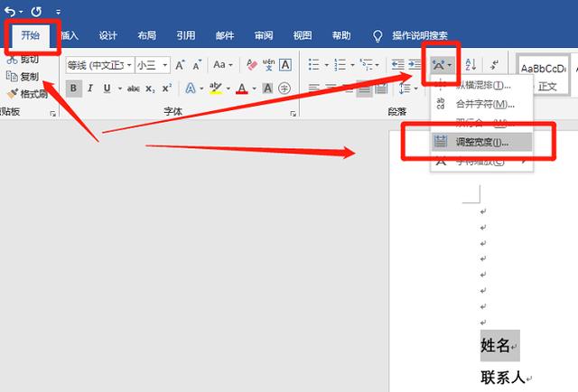Select 纵横混排 menu item

point(481,86)
